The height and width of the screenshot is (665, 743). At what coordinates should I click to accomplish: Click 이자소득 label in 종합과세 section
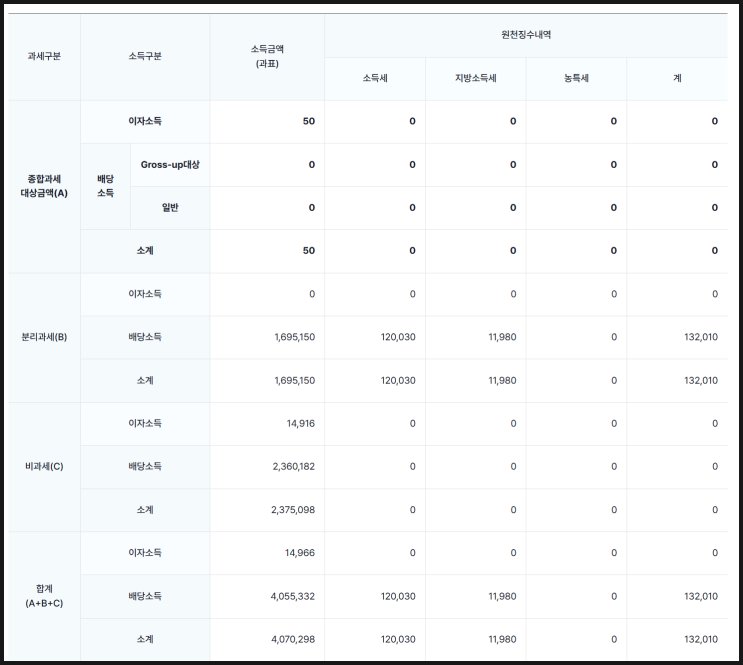[x=145, y=121]
